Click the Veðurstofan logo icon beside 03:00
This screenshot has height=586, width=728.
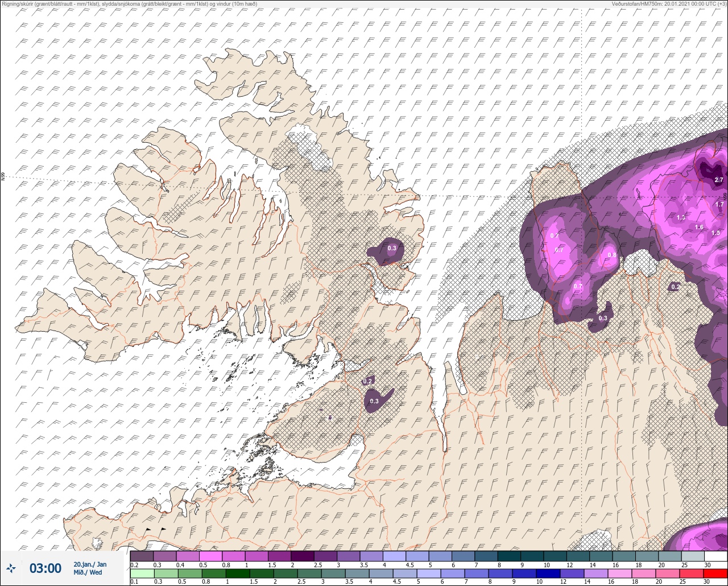11,568
